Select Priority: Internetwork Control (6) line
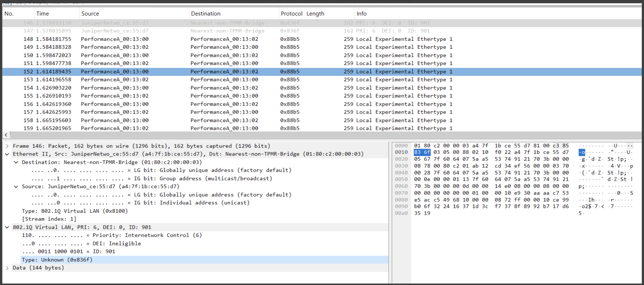The width and height of the screenshot is (644, 285). click(x=112, y=235)
